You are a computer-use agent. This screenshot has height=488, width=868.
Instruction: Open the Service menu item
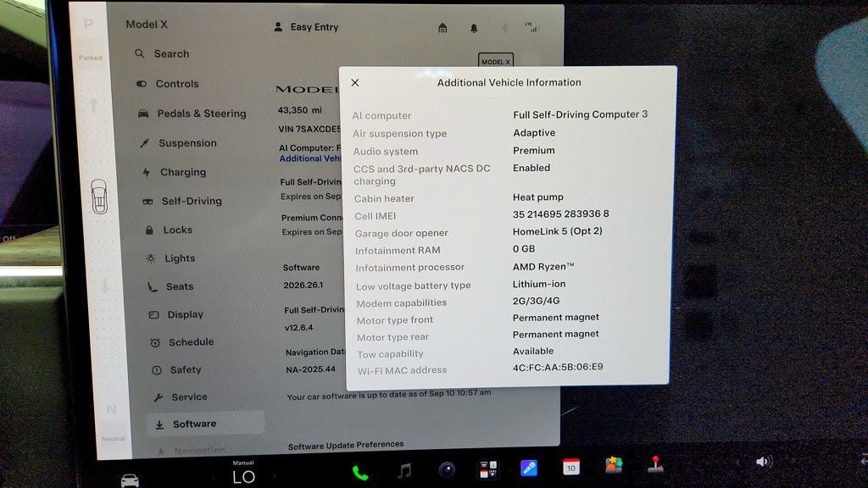[181, 397]
